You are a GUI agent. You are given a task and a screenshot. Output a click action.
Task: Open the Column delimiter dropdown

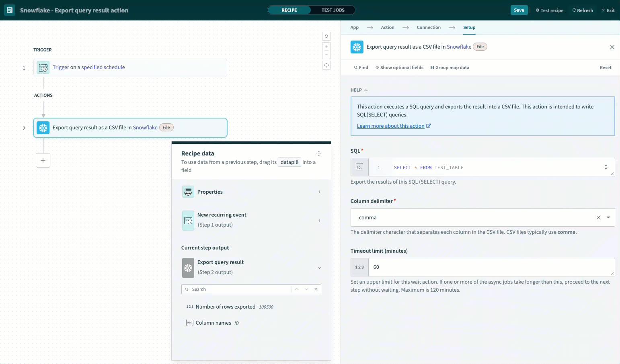pos(608,217)
